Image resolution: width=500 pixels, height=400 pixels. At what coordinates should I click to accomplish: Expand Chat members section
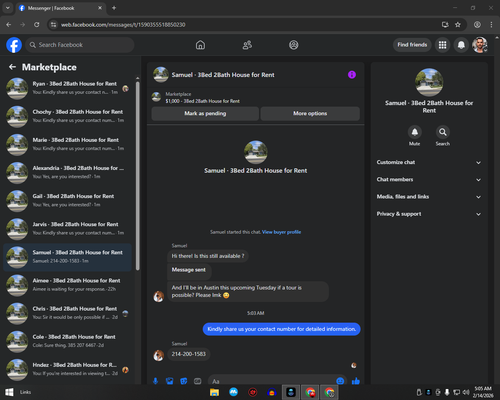click(x=429, y=180)
